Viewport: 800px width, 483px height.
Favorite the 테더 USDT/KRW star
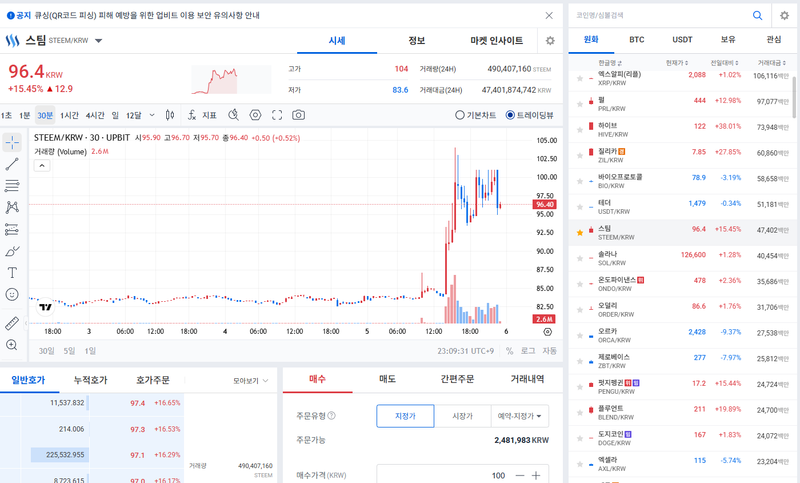580,207
